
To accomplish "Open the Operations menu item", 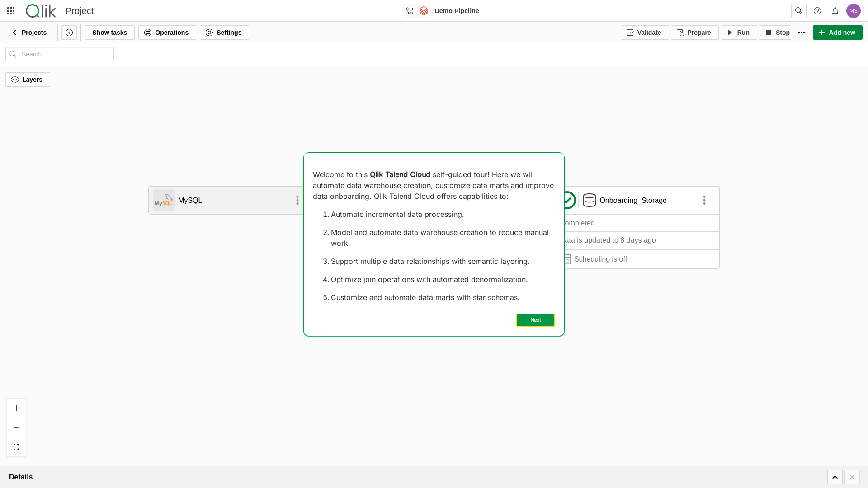I will (x=167, y=33).
